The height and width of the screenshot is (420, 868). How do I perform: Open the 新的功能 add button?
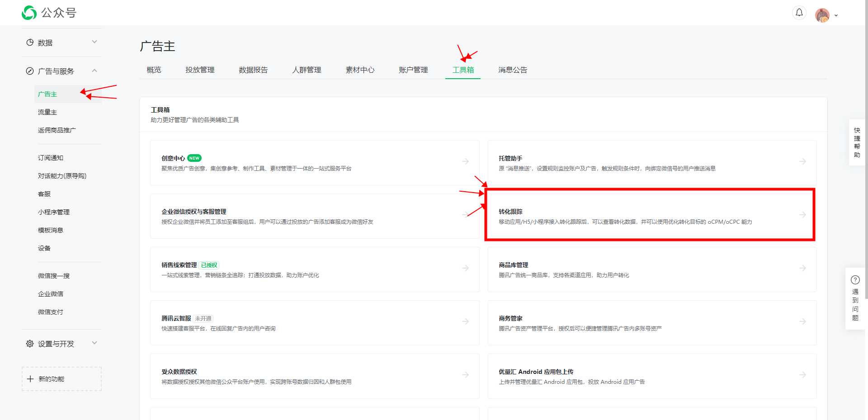[61, 379]
